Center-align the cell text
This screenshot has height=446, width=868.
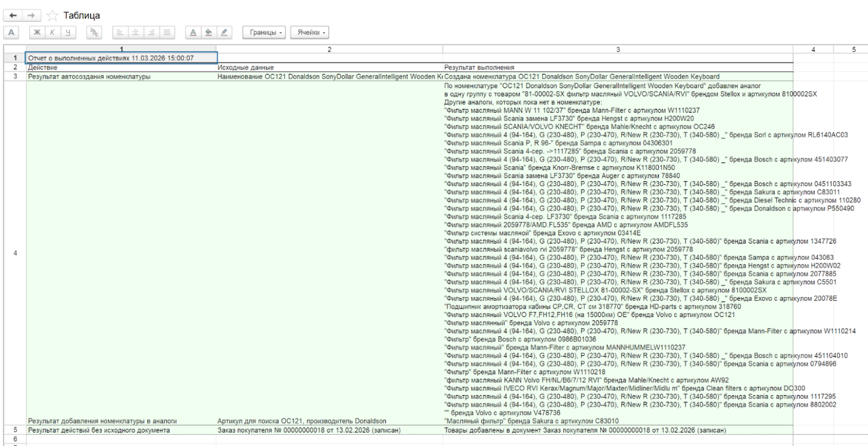point(136,33)
